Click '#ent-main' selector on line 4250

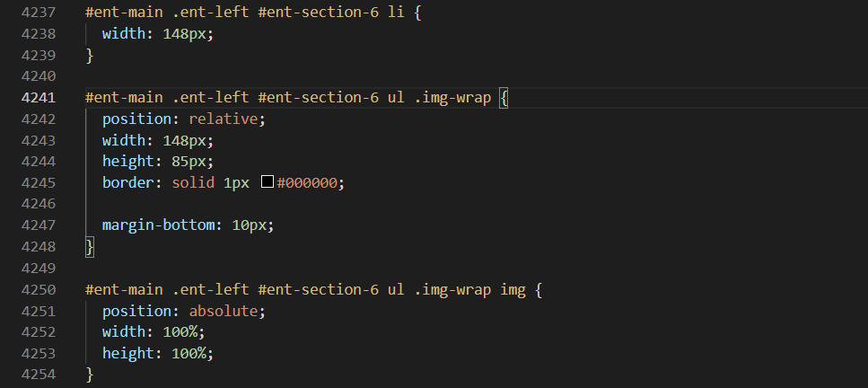point(124,289)
